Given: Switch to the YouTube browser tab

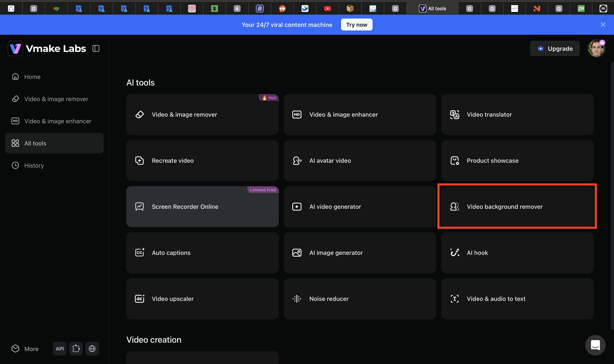Looking at the screenshot, I should (327, 9).
